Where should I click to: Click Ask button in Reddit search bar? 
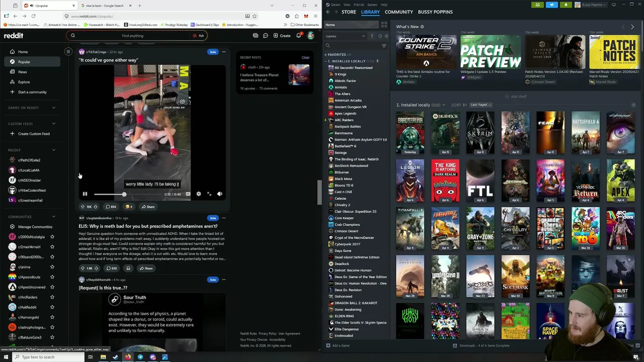pyautogui.click(x=198, y=36)
